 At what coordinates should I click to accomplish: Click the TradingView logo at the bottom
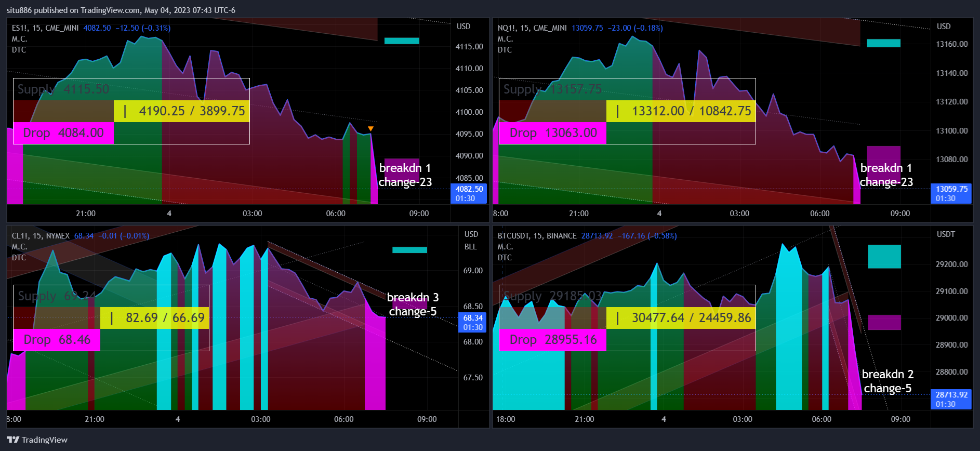tap(37, 440)
